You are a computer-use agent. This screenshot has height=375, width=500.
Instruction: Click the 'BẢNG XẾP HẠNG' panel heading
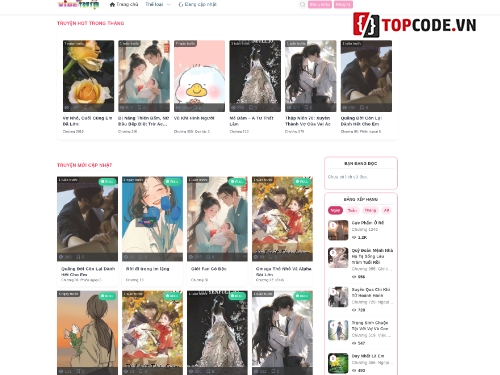coord(361,199)
